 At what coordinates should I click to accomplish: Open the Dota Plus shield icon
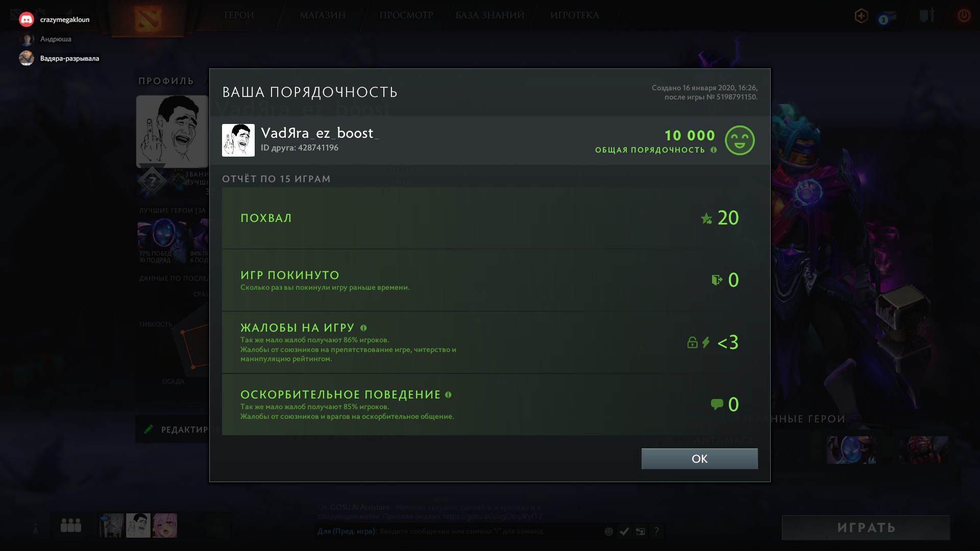[x=861, y=16]
